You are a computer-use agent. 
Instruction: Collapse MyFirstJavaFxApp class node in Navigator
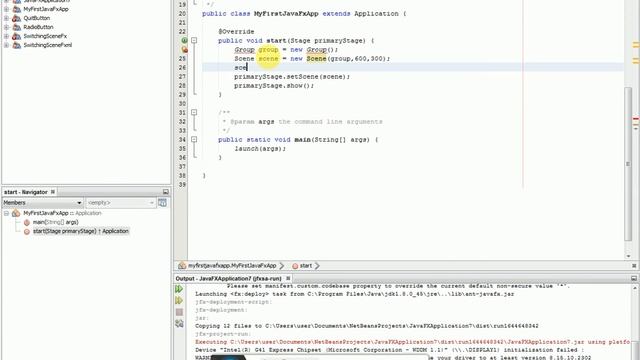(6, 213)
